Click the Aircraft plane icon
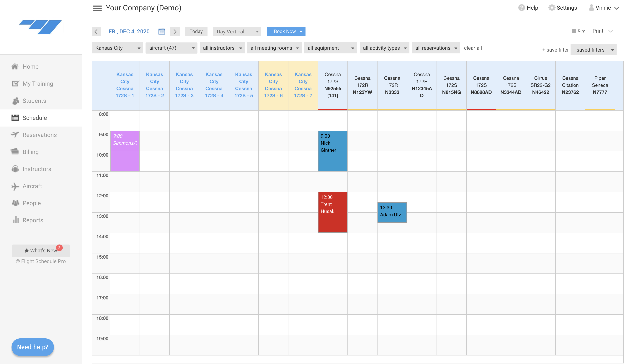 [x=15, y=186]
